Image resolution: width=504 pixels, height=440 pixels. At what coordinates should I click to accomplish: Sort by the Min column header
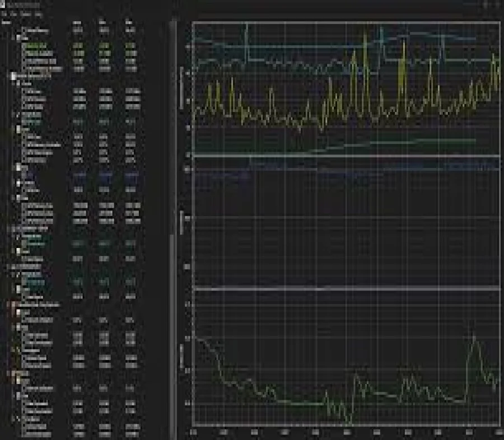pos(103,22)
